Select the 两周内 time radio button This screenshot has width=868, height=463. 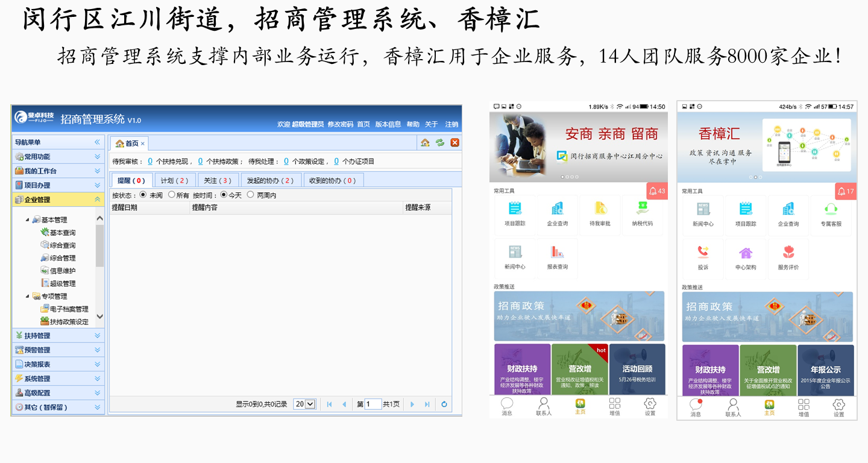251,195
